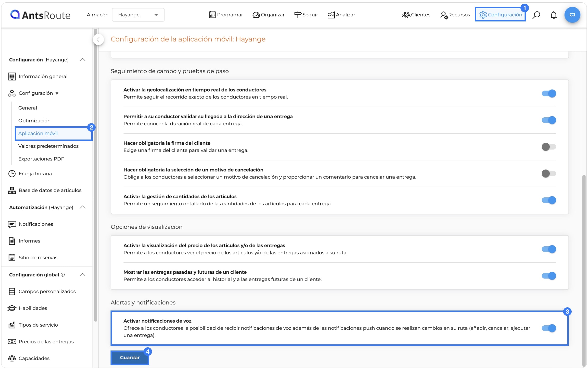The height and width of the screenshot is (370, 588).
Task: Open the Programar menu
Action: (x=226, y=15)
